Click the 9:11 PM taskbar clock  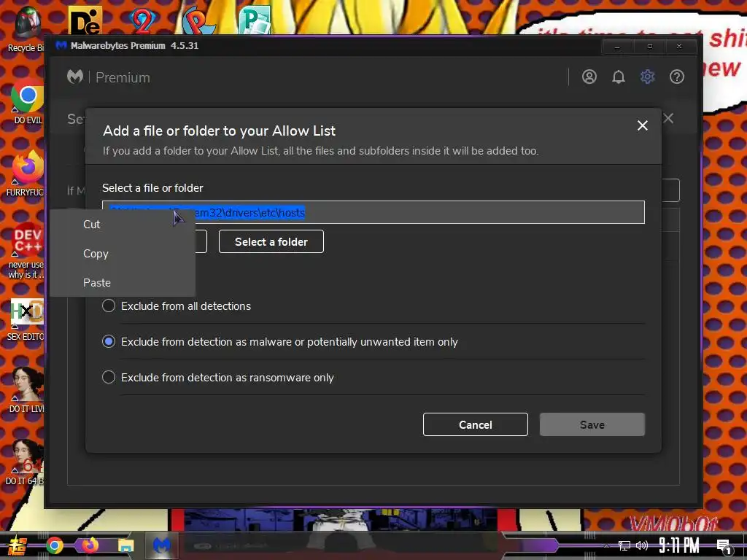pos(679,545)
